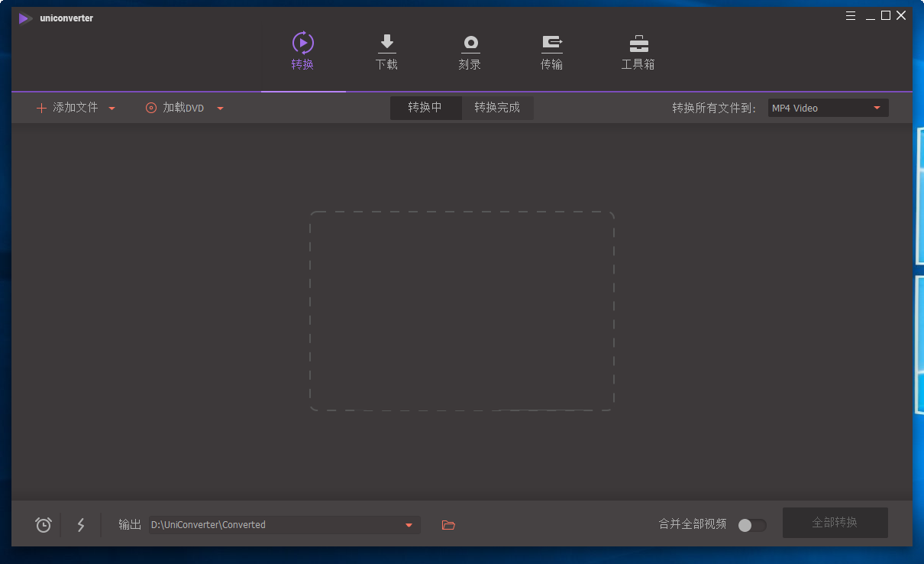Open the Download (下载) section icon
Viewport: 924px width, 564px height.
tap(386, 44)
